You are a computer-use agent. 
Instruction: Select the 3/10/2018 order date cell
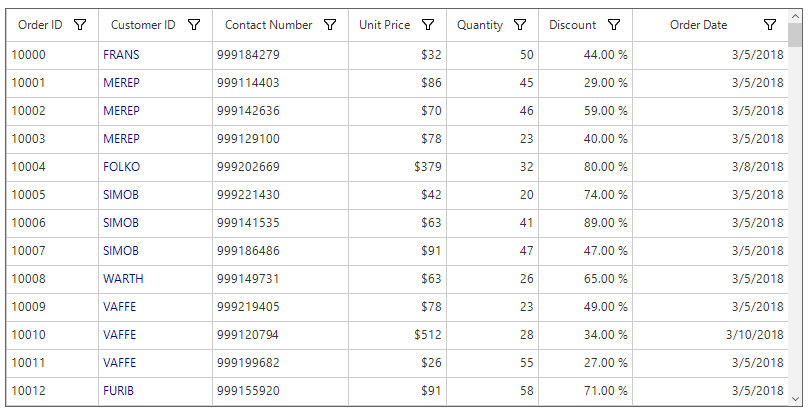pyautogui.click(x=710, y=334)
